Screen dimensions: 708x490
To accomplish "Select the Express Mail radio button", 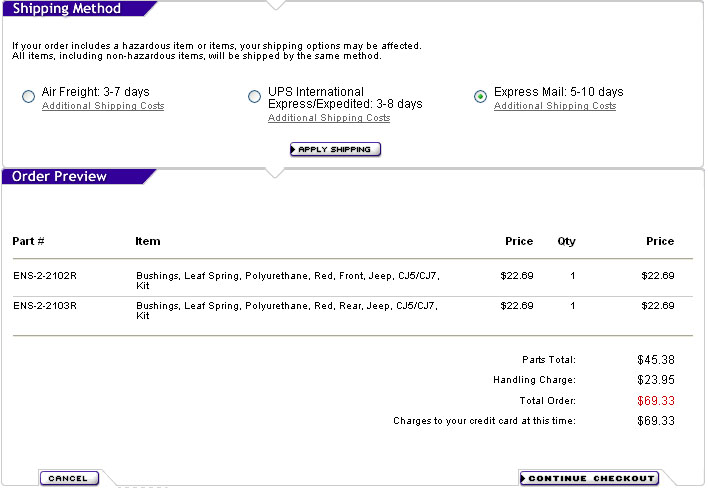I will (480, 96).
